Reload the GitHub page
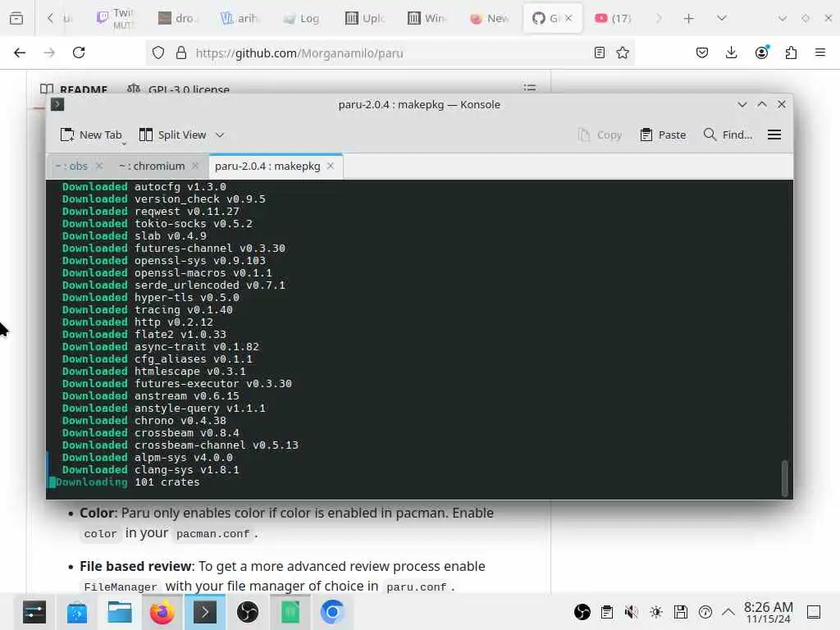The width and height of the screenshot is (840, 630). pos(79,52)
